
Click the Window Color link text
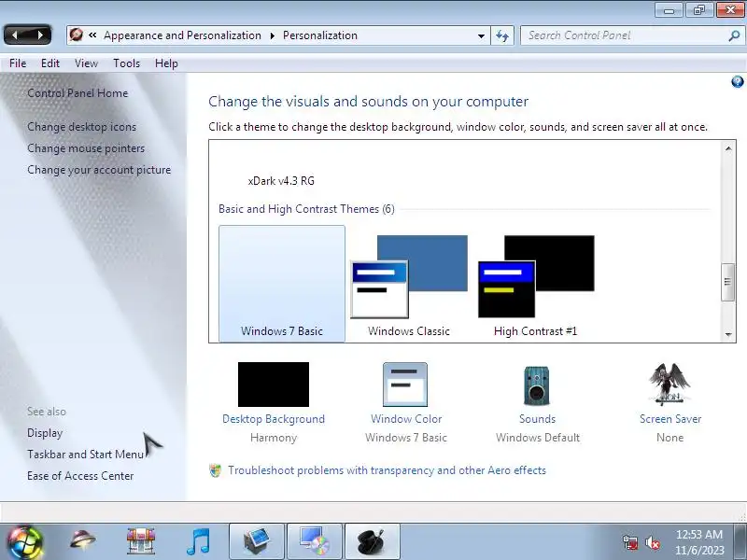pyautogui.click(x=406, y=419)
